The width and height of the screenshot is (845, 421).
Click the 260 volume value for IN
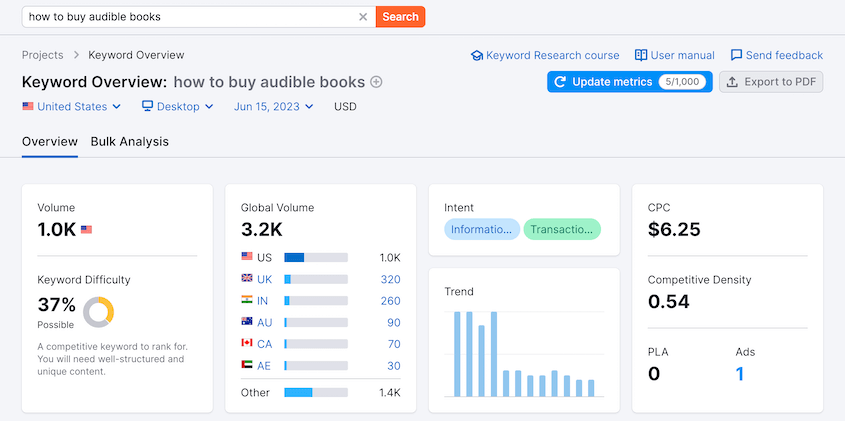tap(391, 301)
